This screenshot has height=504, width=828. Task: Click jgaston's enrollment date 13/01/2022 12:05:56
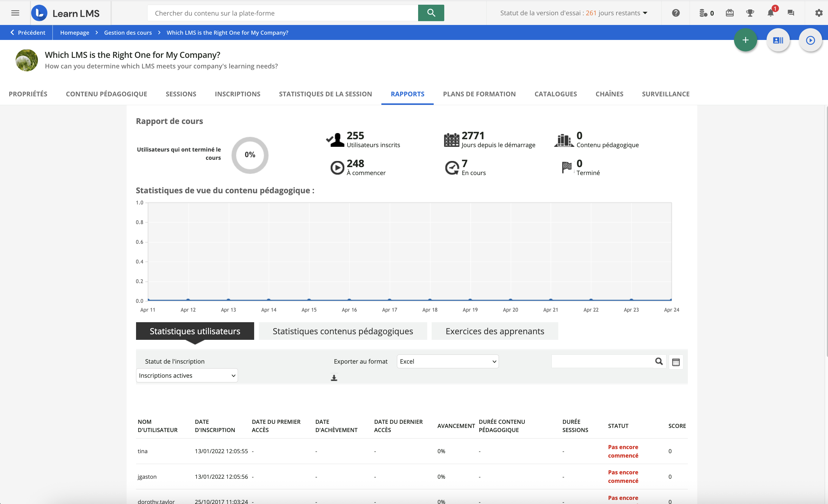[221, 477]
